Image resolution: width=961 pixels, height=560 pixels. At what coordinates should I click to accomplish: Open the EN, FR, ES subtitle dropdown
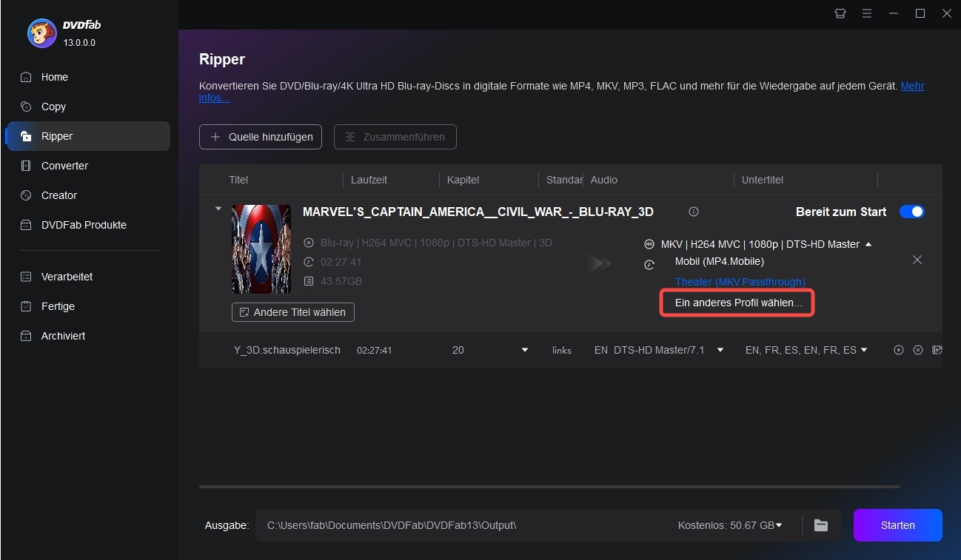863,350
